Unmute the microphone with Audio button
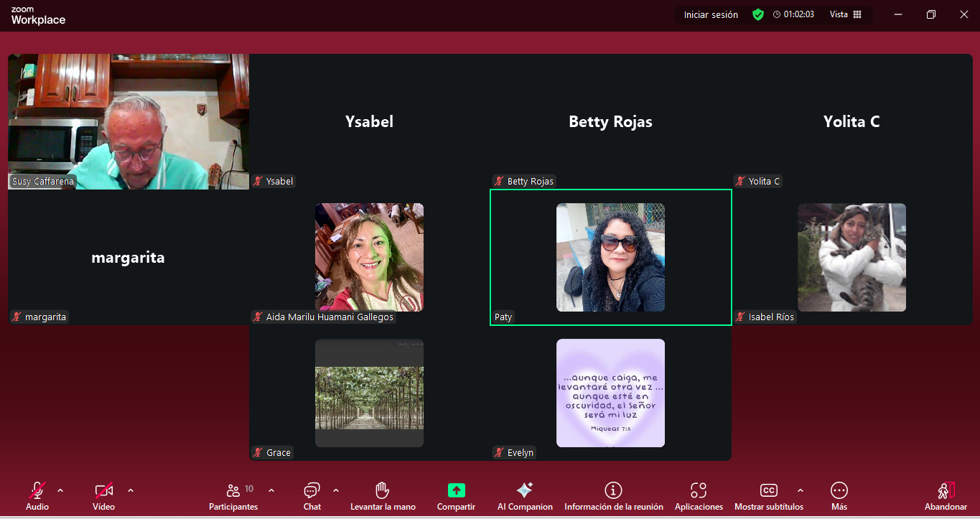Screen dimensions: 980x519 tap(37, 496)
